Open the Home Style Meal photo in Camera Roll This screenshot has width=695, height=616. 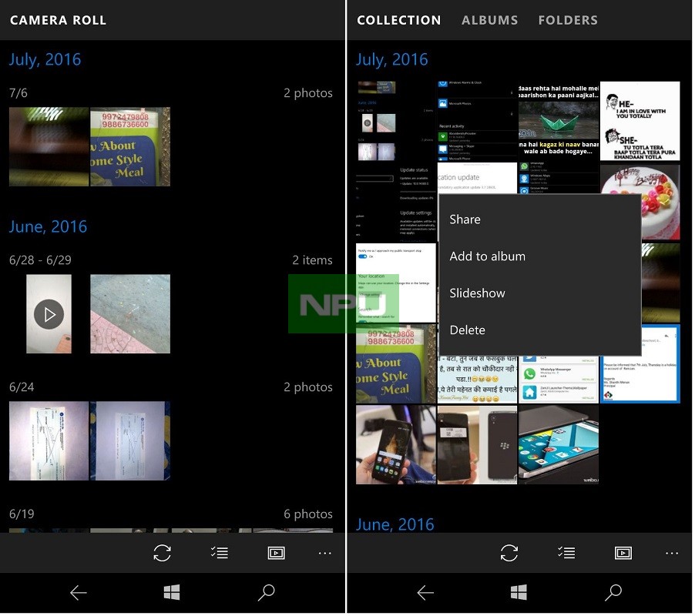coord(130,147)
